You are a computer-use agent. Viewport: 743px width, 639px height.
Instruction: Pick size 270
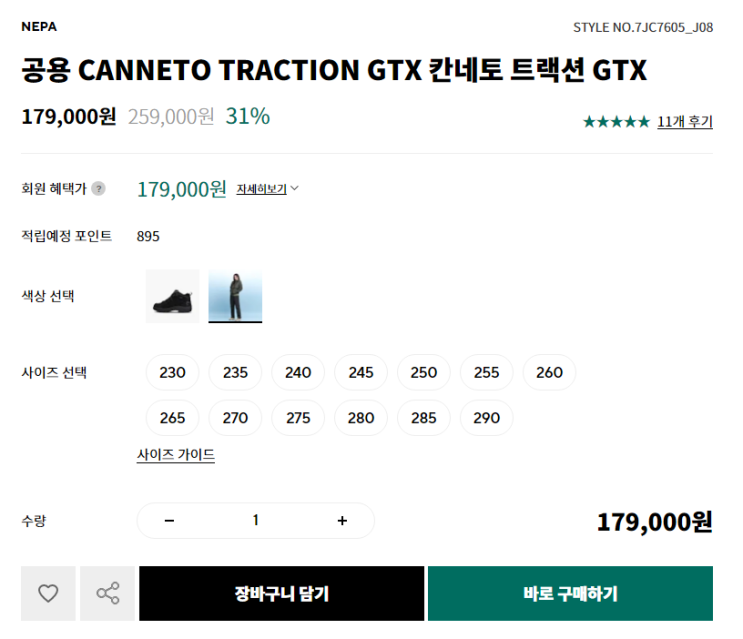pos(236,418)
